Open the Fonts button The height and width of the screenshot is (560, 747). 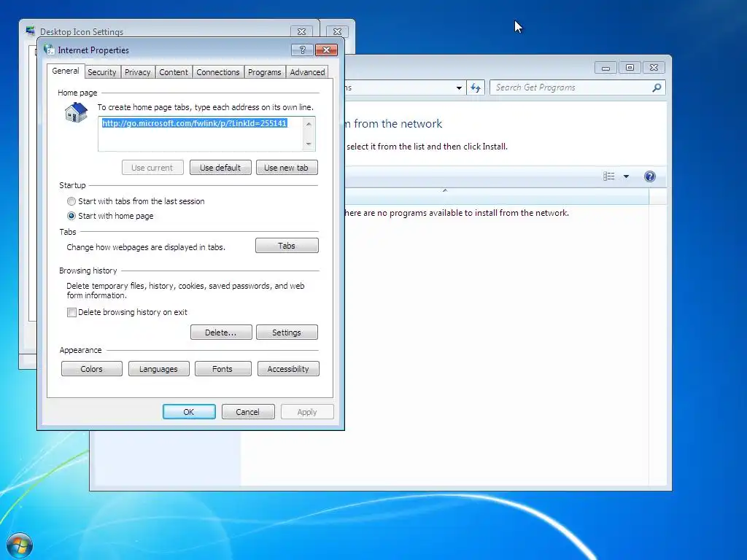(x=222, y=369)
